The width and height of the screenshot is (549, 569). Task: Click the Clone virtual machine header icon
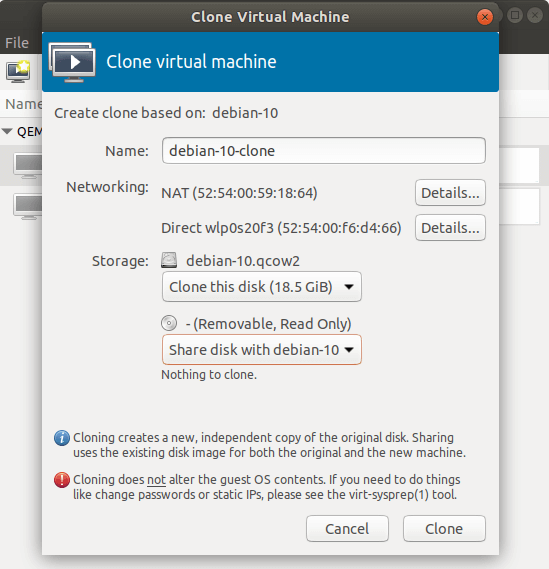(x=72, y=62)
